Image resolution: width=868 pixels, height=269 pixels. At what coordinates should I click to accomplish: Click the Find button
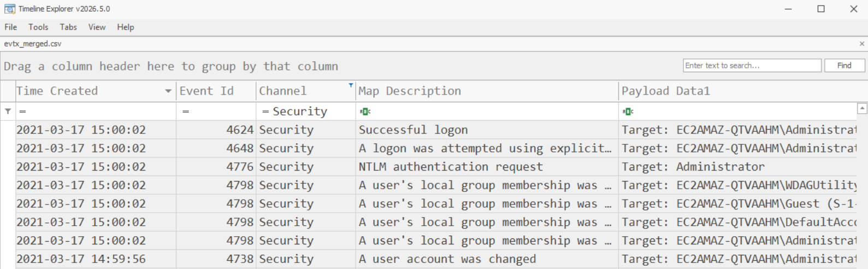click(845, 66)
